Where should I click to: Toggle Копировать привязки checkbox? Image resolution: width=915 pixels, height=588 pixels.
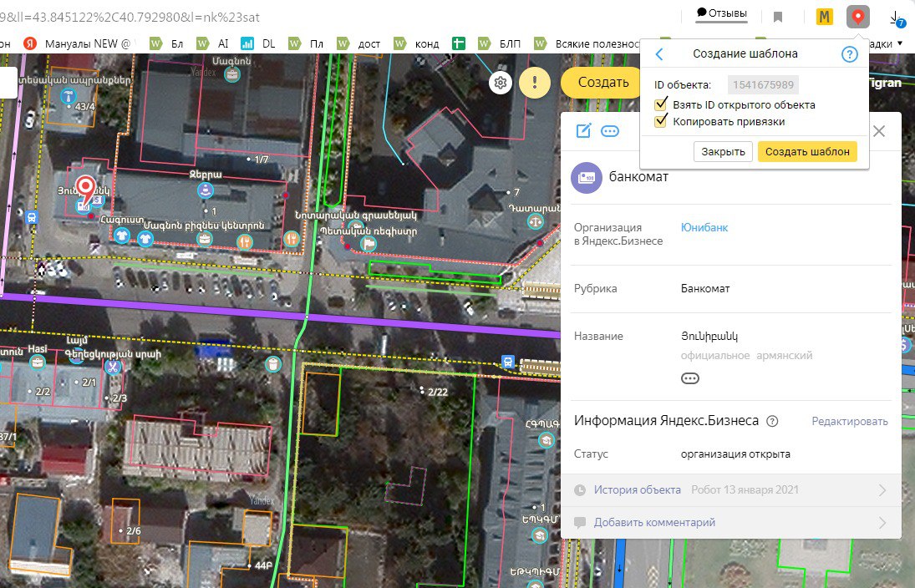coord(661,121)
